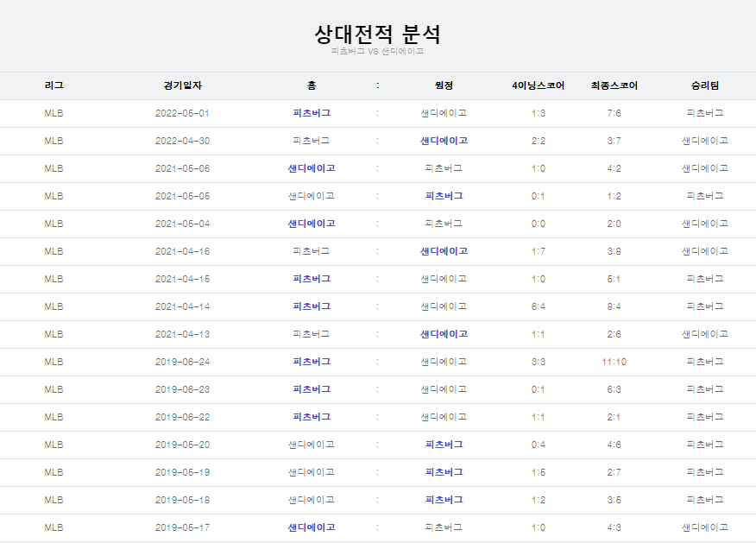This screenshot has width=756, height=543.
Task: Click the date 2019-05-20
Action: click(182, 445)
